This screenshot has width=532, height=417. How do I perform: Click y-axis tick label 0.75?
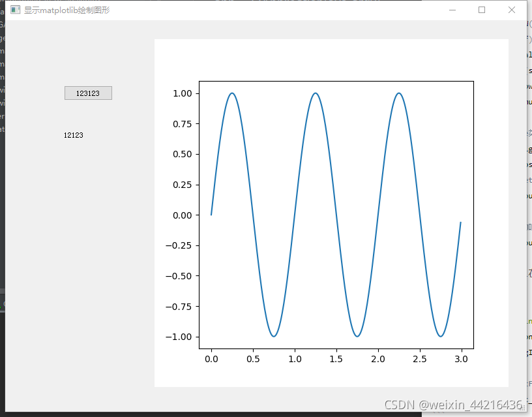pos(183,124)
